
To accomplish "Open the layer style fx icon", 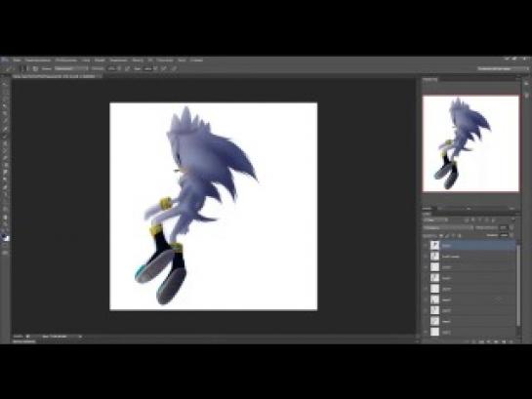I will pyautogui.click(x=474, y=341).
